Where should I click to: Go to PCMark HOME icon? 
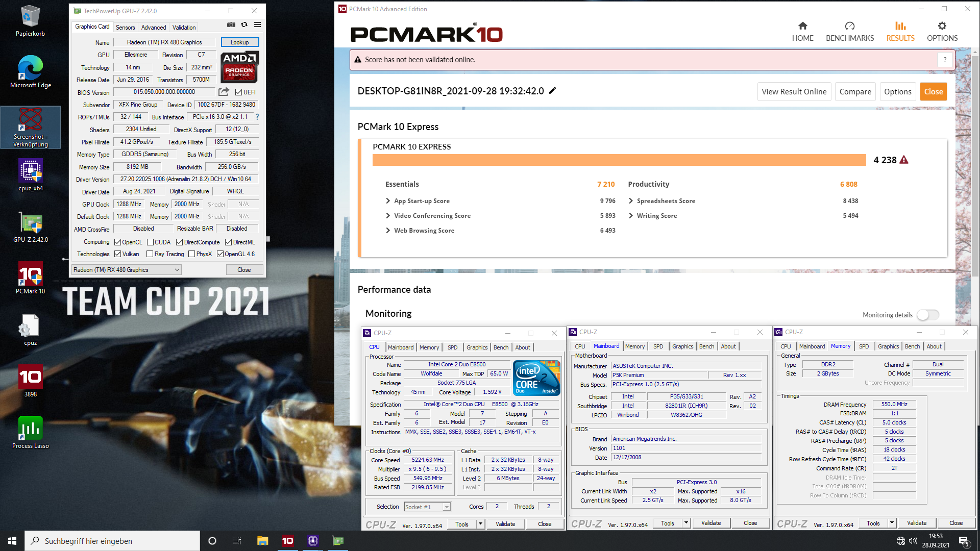click(x=803, y=26)
